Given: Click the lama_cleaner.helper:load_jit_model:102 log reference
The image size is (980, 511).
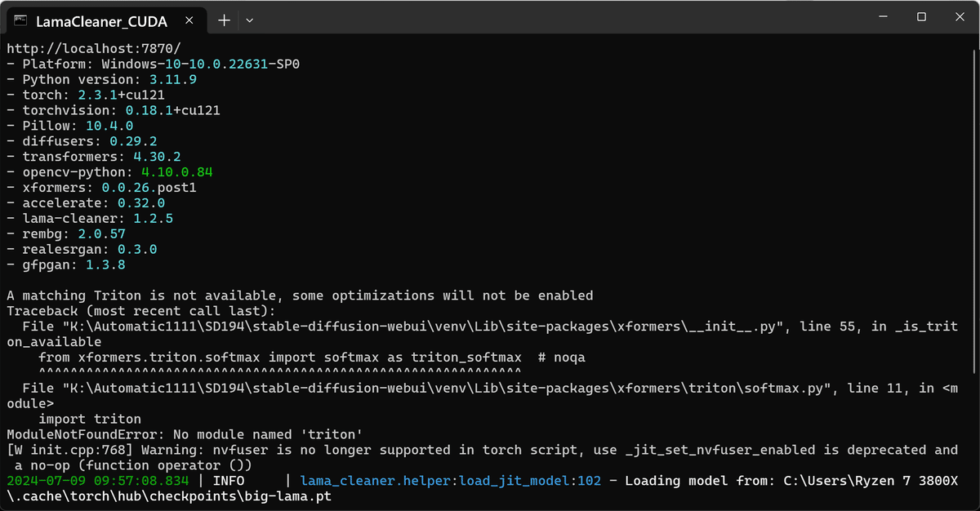Looking at the screenshot, I should [x=448, y=481].
